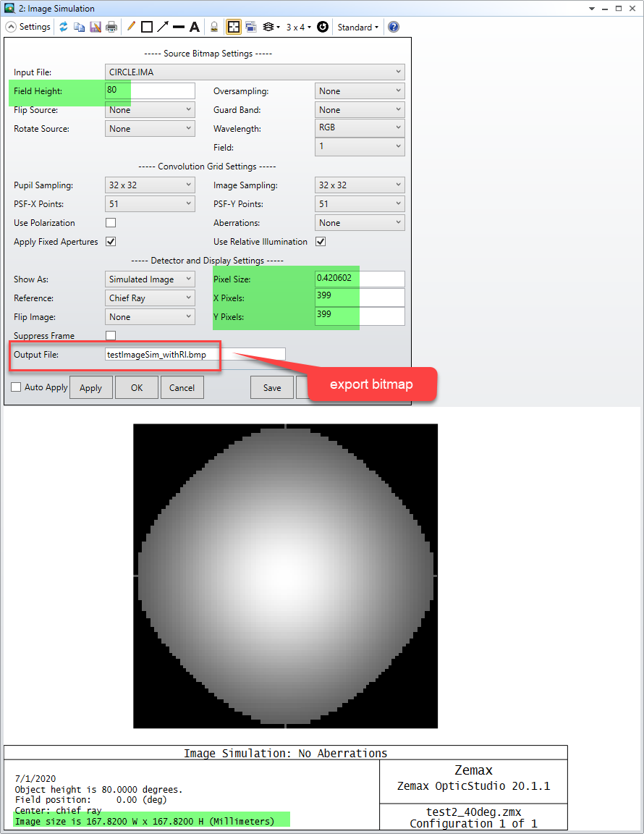Open the Field dropdown set to 1

point(360,146)
